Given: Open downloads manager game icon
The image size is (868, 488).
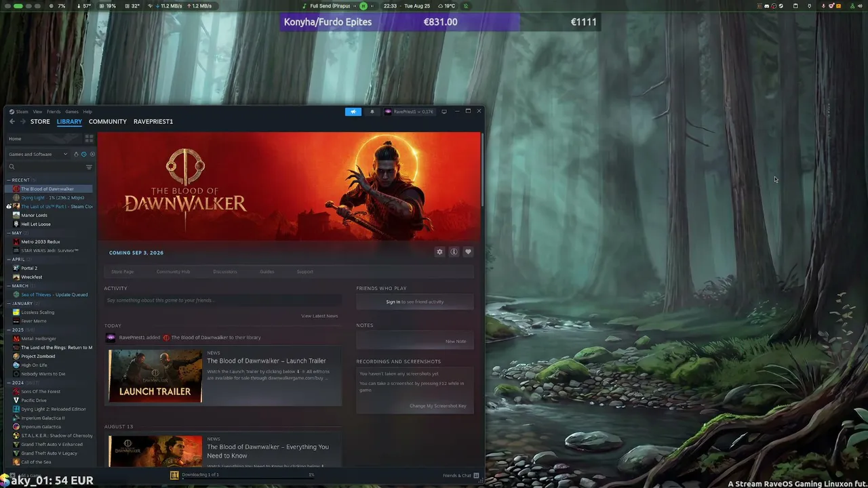Looking at the screenshot, I should [x=174, y=475].
